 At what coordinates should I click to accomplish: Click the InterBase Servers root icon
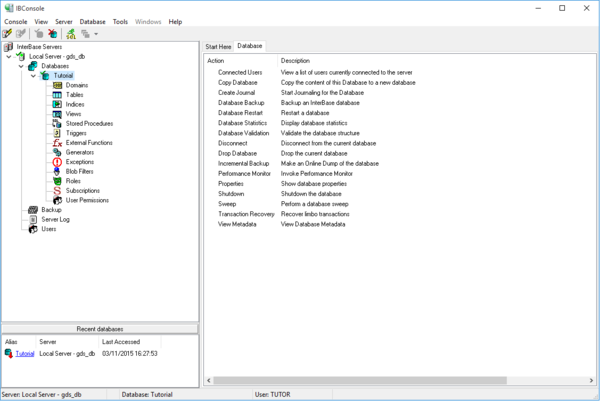pyautogui.click(x=8, y=47)
